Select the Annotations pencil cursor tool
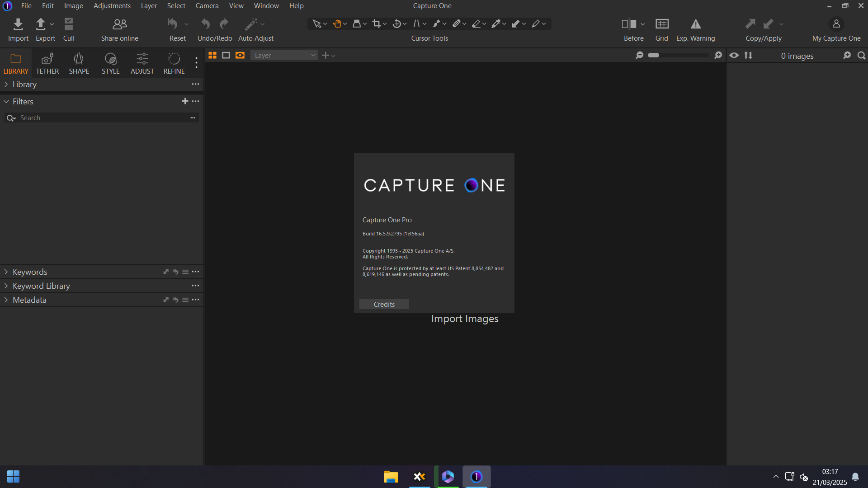868x488 pixels. [536, 24]
